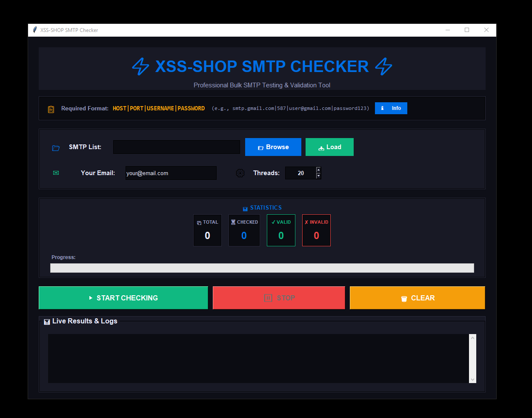The width and height of the screenshot is (532, 418).
Task: Click the Your Email input field
Action: coord(170,173)
